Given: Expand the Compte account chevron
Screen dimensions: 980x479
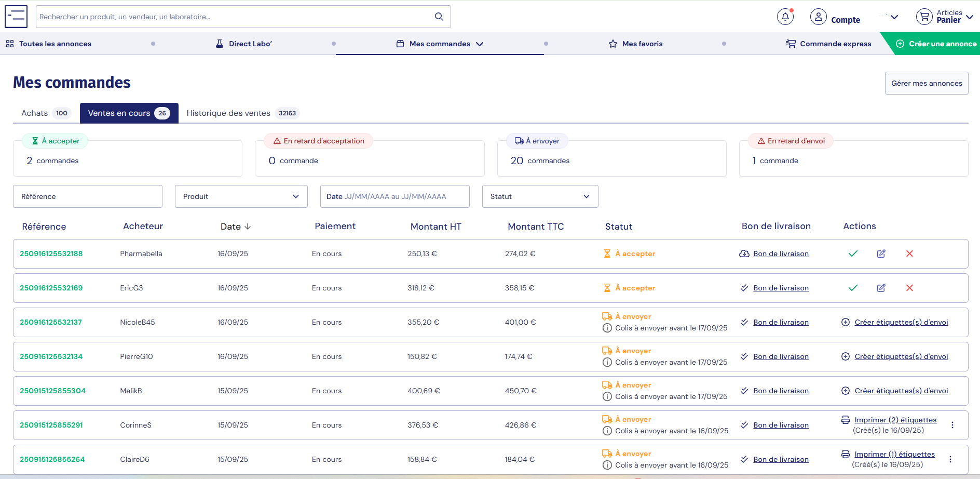Looking at the screenshot, I should pos(894,17).
